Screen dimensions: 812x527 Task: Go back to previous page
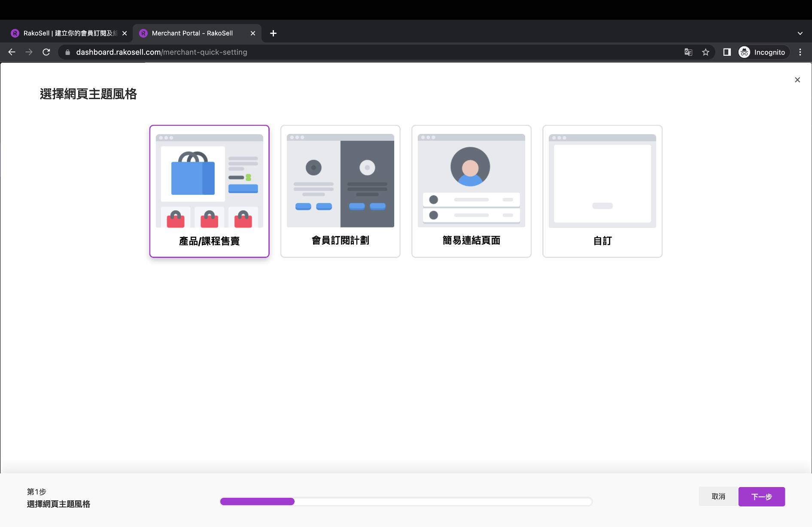pos(12,52)
